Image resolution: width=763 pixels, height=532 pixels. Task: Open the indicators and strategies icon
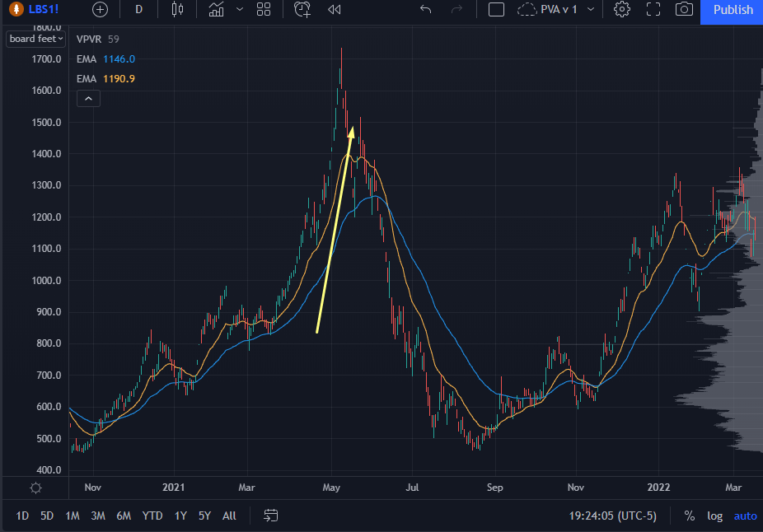click(217, 9)
